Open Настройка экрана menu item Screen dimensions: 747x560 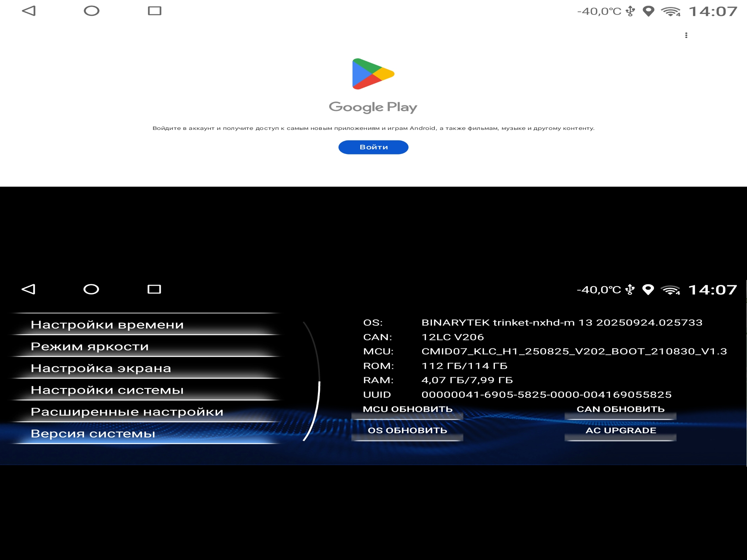click(x=101, y=368)
